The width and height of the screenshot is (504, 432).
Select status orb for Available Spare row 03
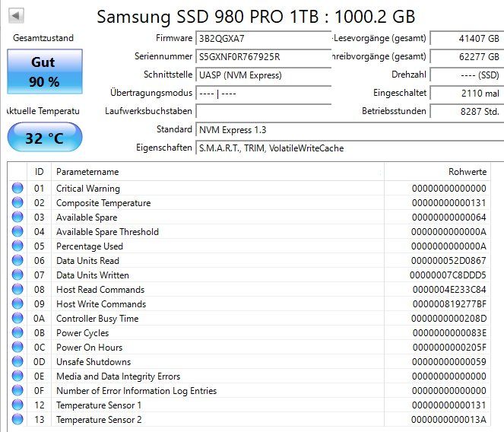click(17, 217)
